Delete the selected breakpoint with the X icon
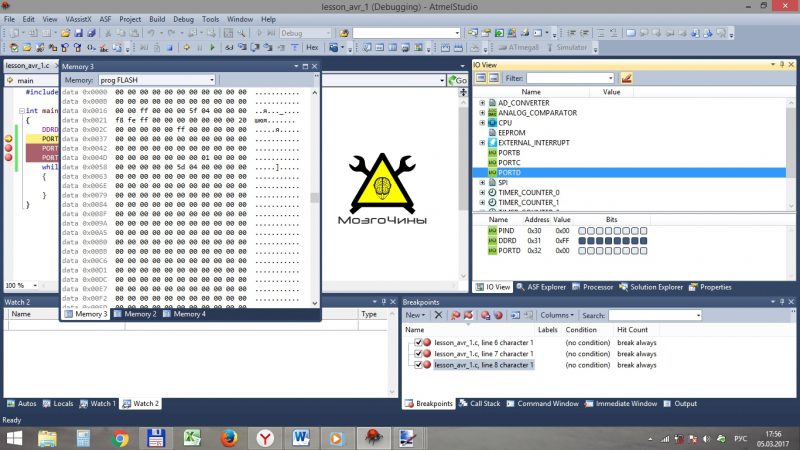This screenshot has width=800, height=450. (438, 315)
